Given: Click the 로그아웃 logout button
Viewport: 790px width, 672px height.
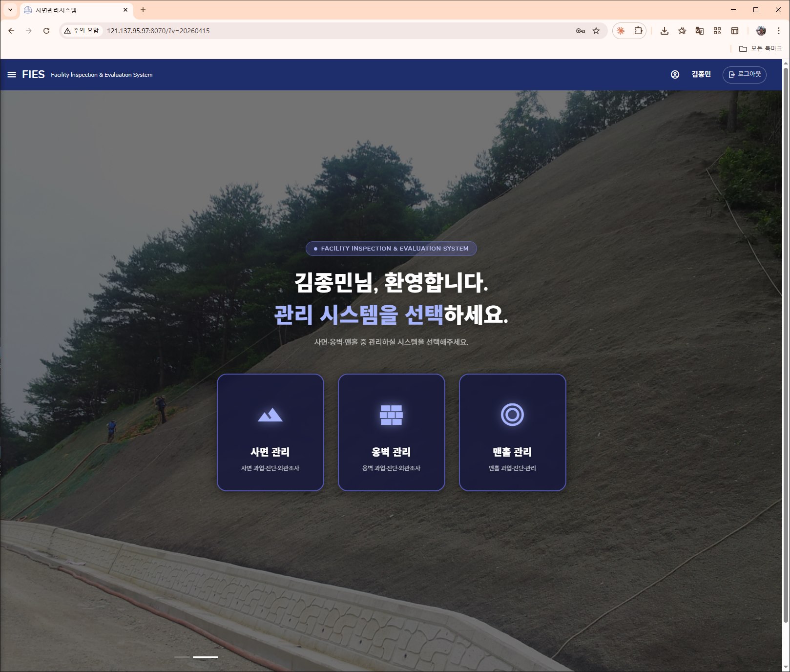Looking at the screenshot, I should pos(744,74).
